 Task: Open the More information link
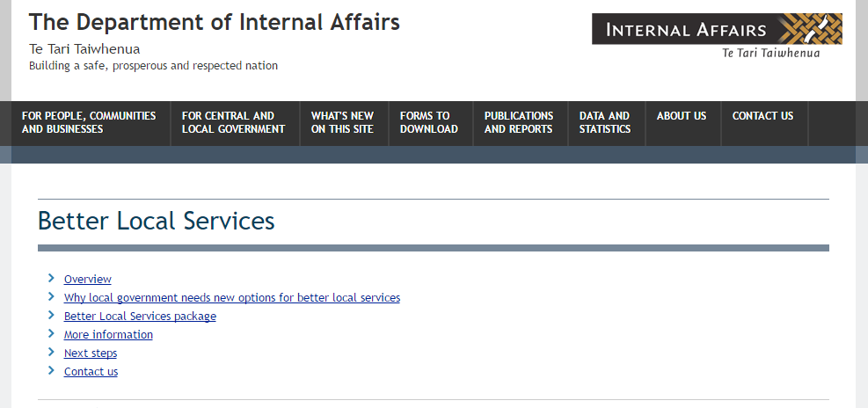(x=108, y=334)
